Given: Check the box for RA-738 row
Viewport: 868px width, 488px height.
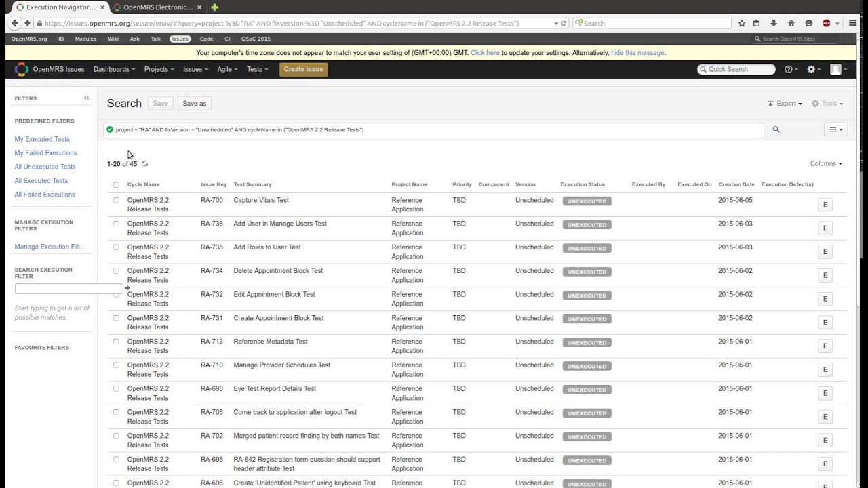Looking at the screenshot, I should coord(116,247).
